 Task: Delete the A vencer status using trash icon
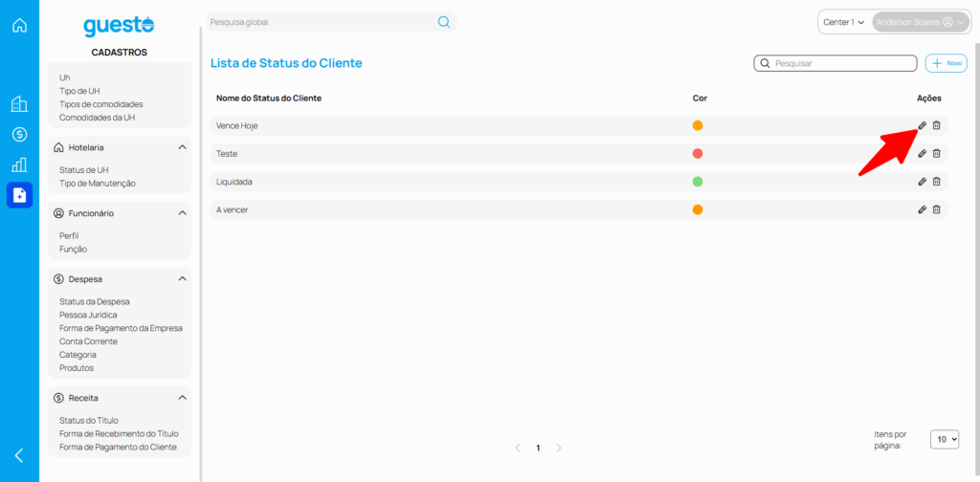coord(937,209)
